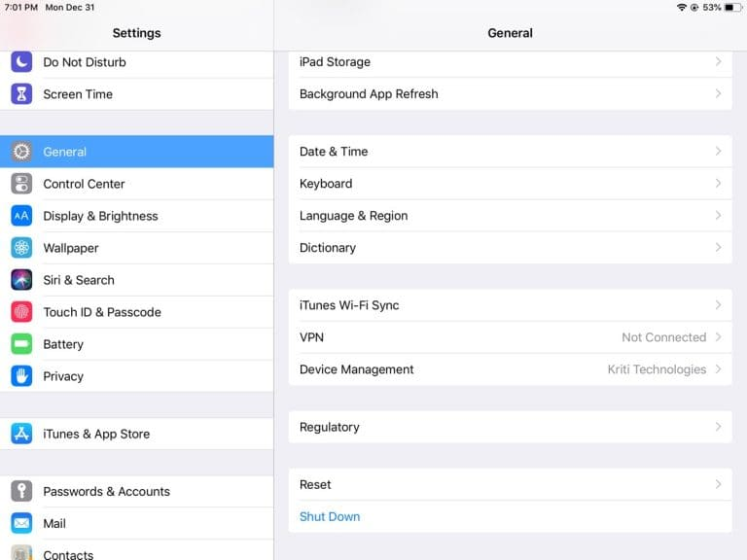The width and height of the screenshot is (747, 560).
Task: Tap the Privacy hand icon
Action: click(x=21, y=376)
